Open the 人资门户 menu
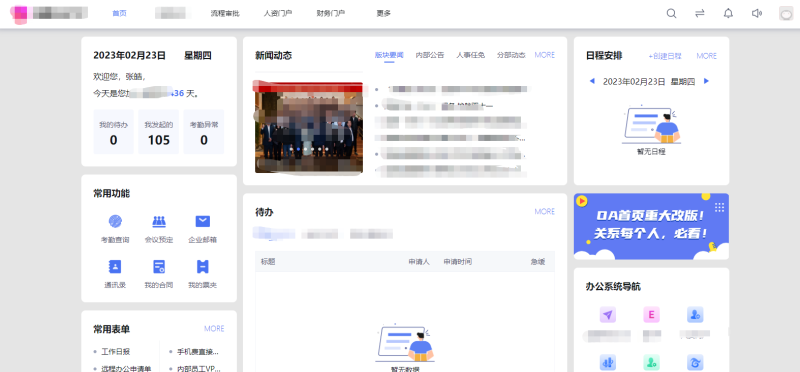 pyautogui.click(x=278, y=13)
